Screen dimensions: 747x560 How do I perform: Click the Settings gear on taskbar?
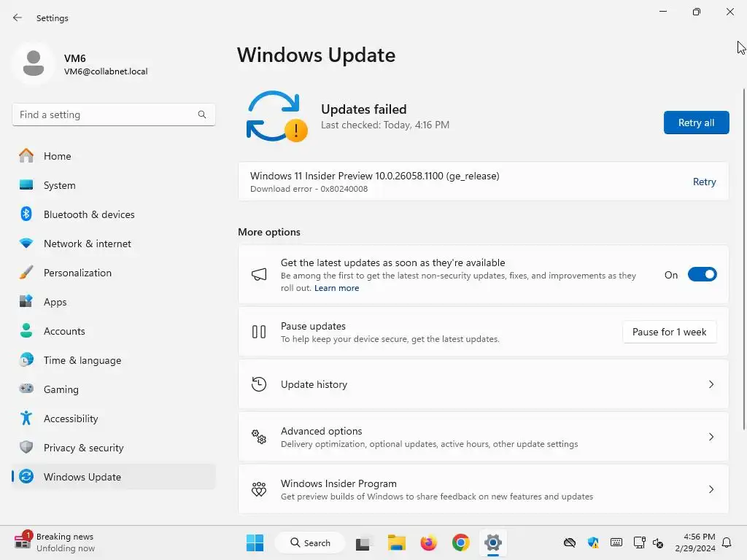pos(493,542)
